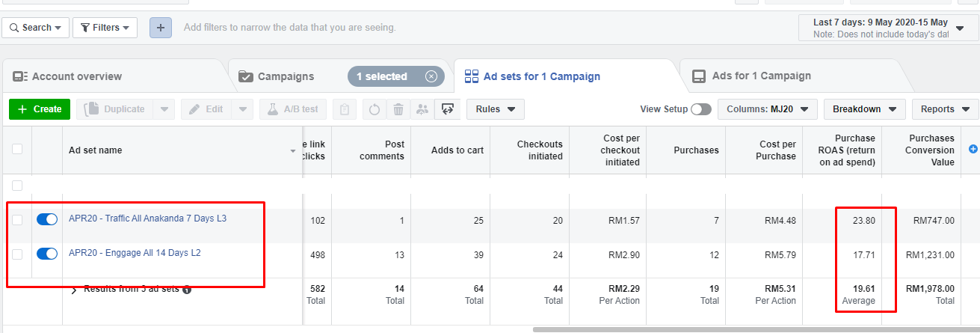
Task: Click the Account overview tab icon
Action: pos(20,76)
